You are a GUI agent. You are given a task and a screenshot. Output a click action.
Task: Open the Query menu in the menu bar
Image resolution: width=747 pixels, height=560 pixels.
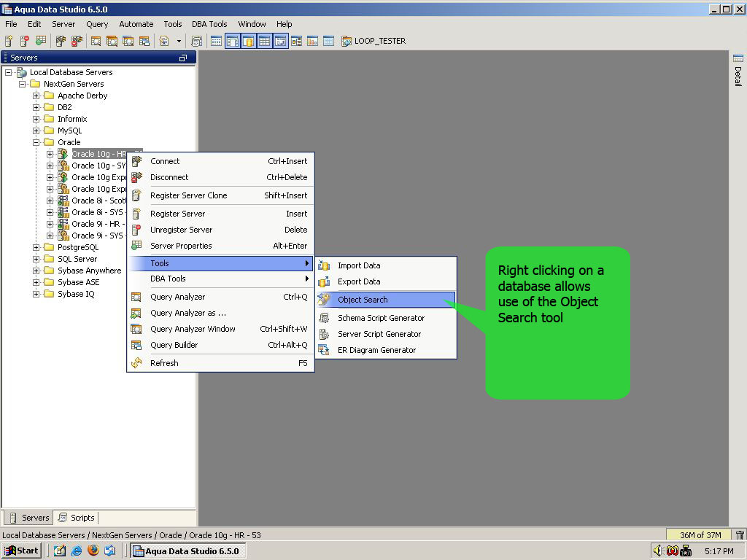[97, 24]
